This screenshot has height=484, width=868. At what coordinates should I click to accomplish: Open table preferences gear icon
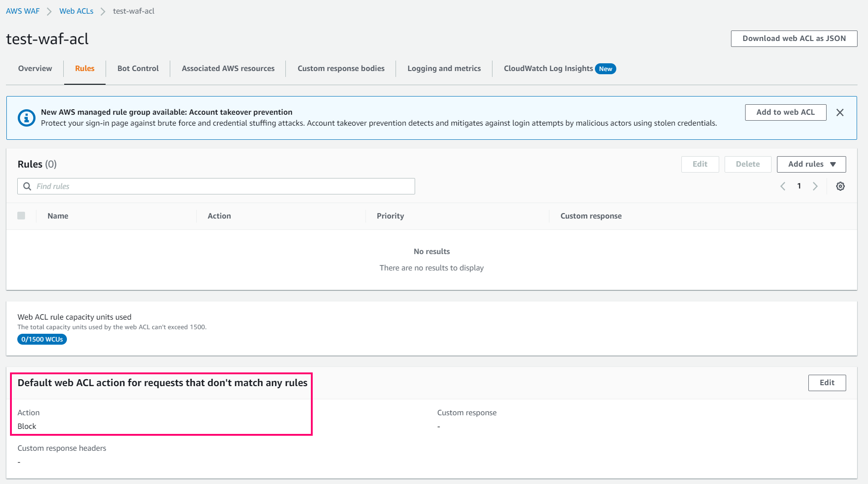[840, 186]
